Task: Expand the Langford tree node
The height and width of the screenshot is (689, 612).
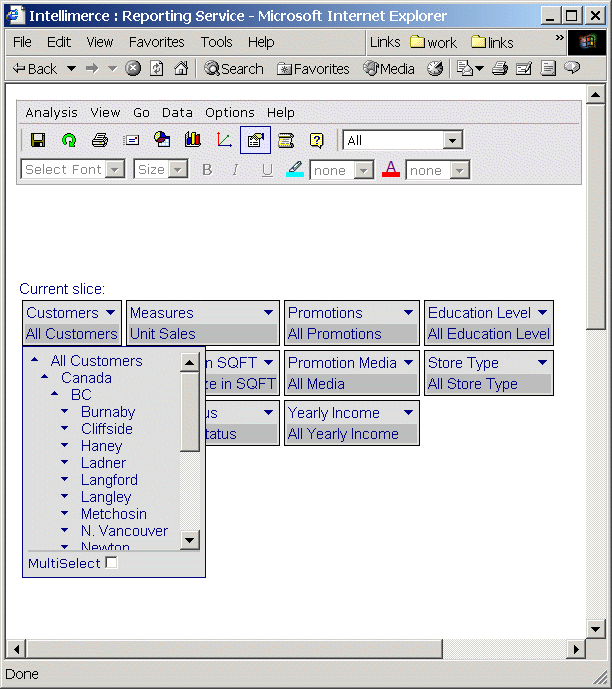Action: tap(65, 479)
